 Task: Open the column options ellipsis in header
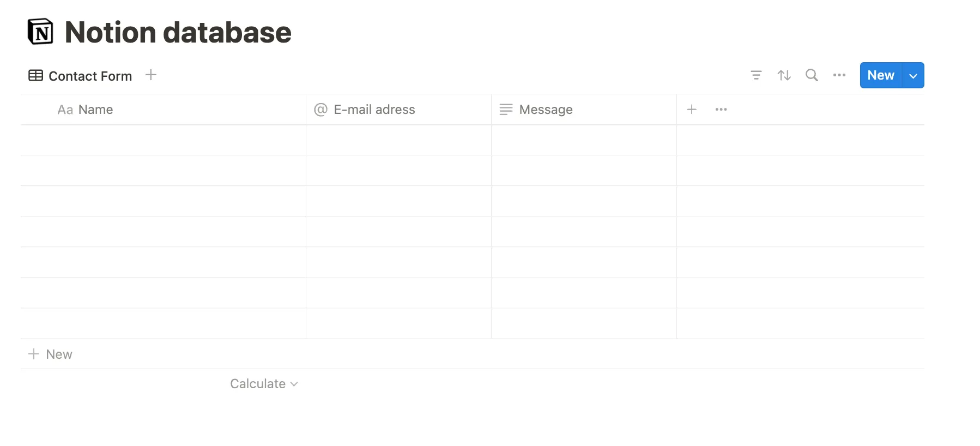click(x=721, y=110)
